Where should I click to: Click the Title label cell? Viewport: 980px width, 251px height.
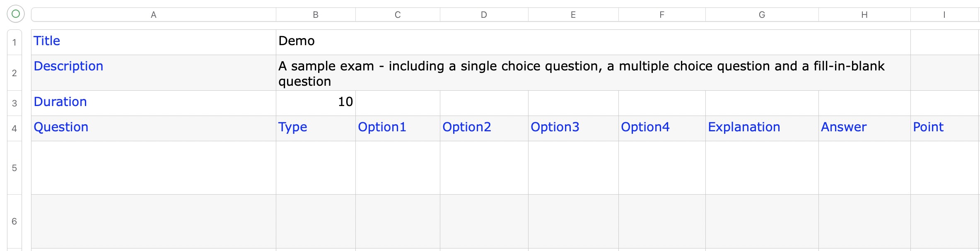(x=153, y=41)
